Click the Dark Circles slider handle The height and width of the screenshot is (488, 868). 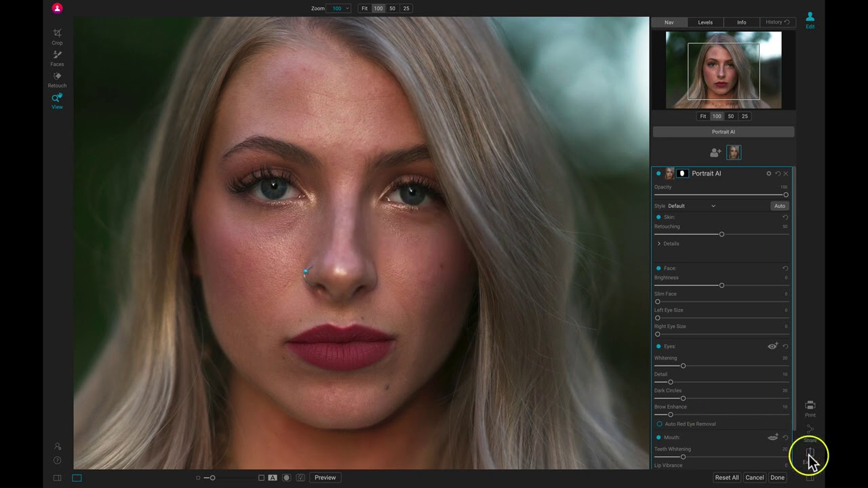(x=683, y=399)
